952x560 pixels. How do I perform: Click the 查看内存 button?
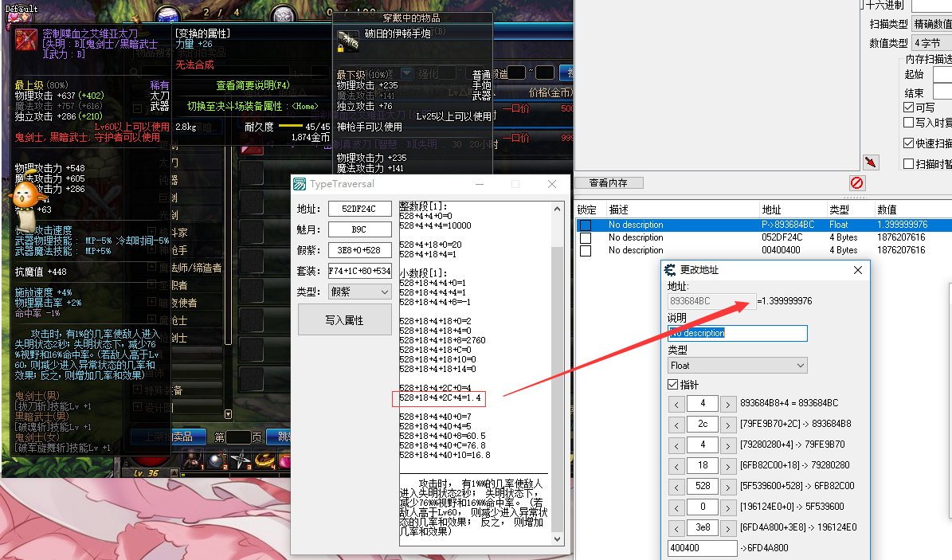click(609, 183)
